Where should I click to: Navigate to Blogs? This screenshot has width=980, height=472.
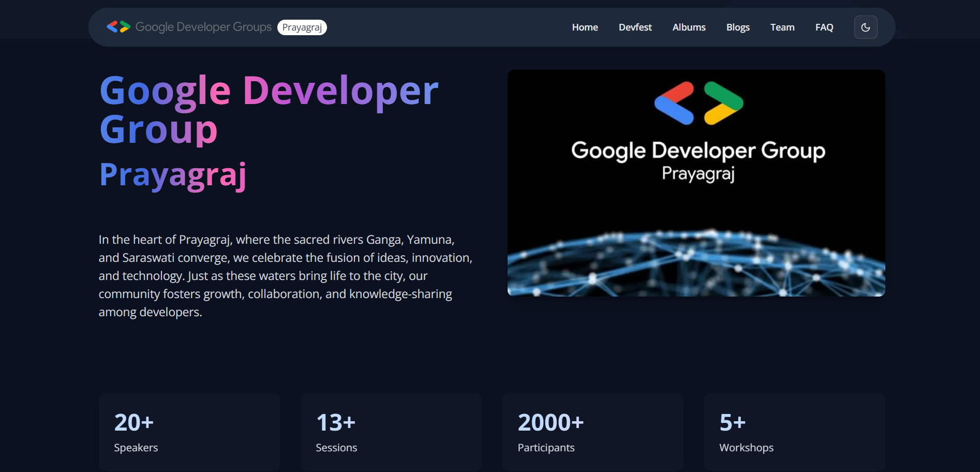pos(738,27)
